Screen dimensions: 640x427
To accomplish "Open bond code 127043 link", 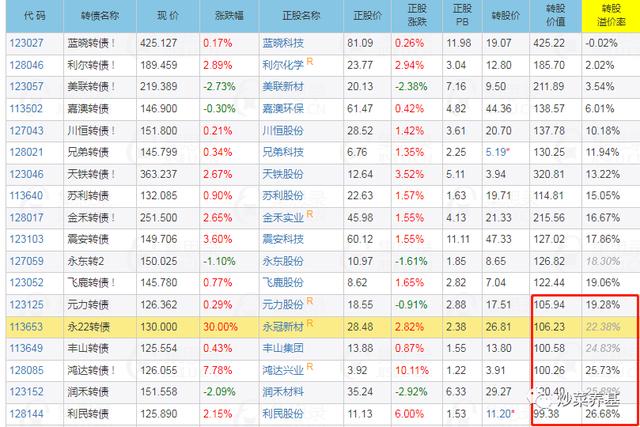I will click(27, 131).
